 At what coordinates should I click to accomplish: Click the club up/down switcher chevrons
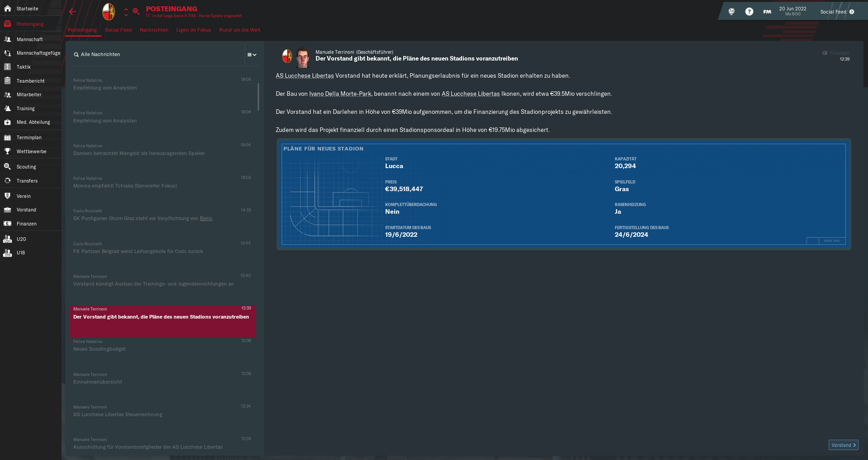[x=126, y=12]
